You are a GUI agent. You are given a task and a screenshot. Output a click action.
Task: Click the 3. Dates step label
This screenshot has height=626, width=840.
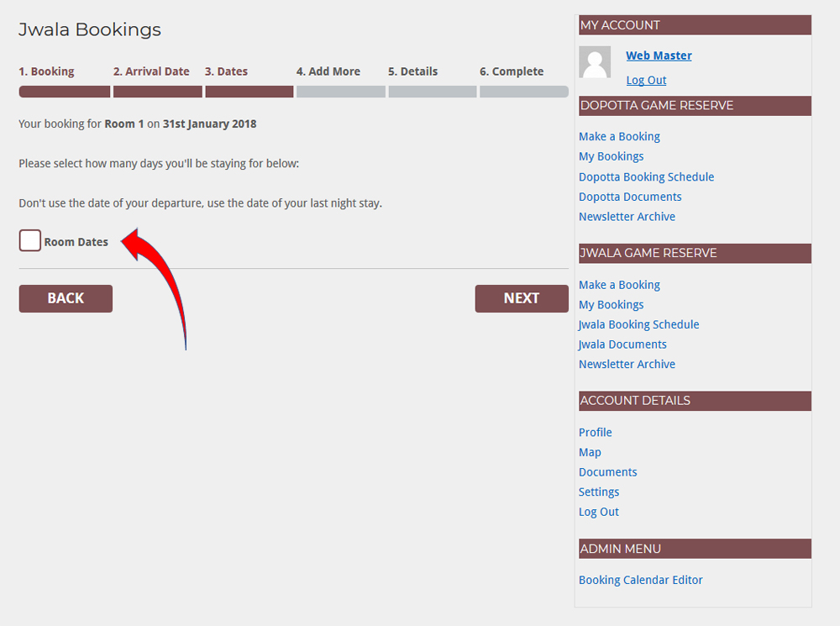[x=226, y=71]
